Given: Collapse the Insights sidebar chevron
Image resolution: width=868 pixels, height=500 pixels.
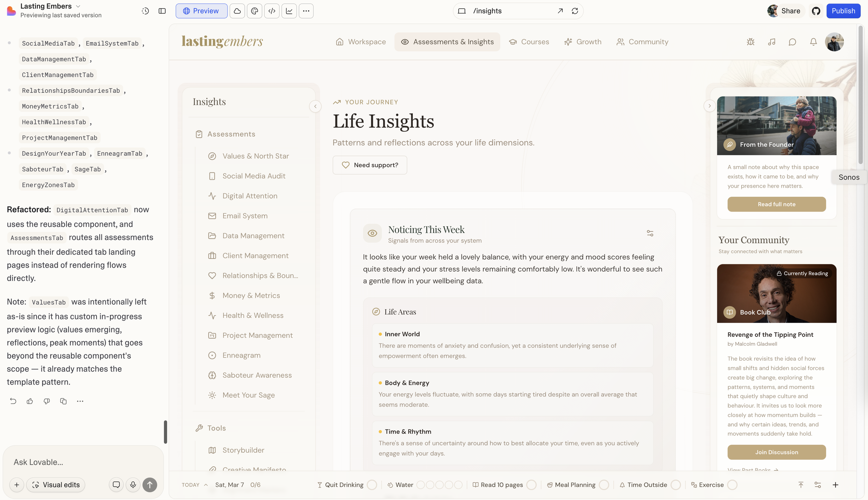Looking at the screenshot, I should tap(315, 106).
